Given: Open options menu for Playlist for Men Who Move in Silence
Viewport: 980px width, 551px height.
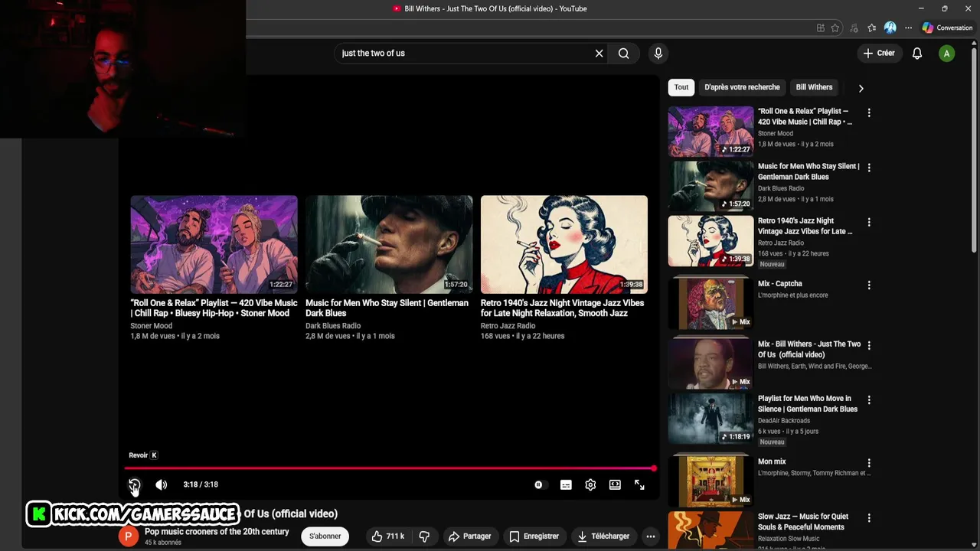Looking at the screenshot, I should tap(869, 400).
